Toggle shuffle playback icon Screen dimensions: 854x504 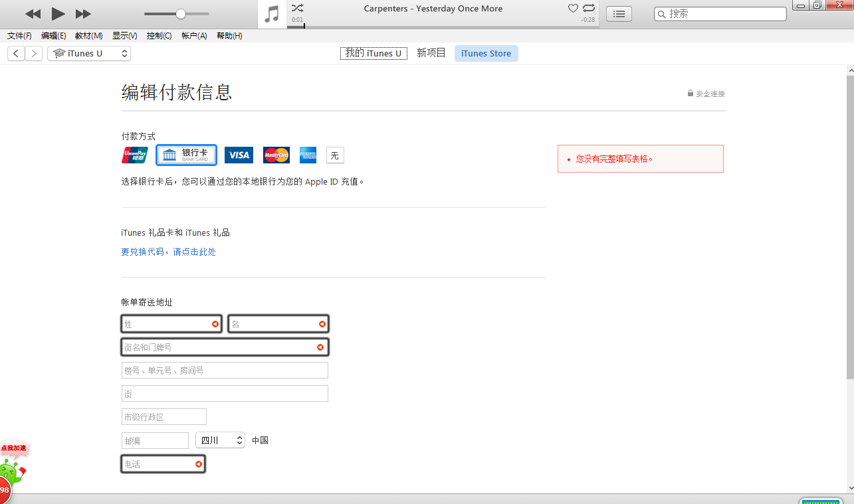[x=297, y=8]
